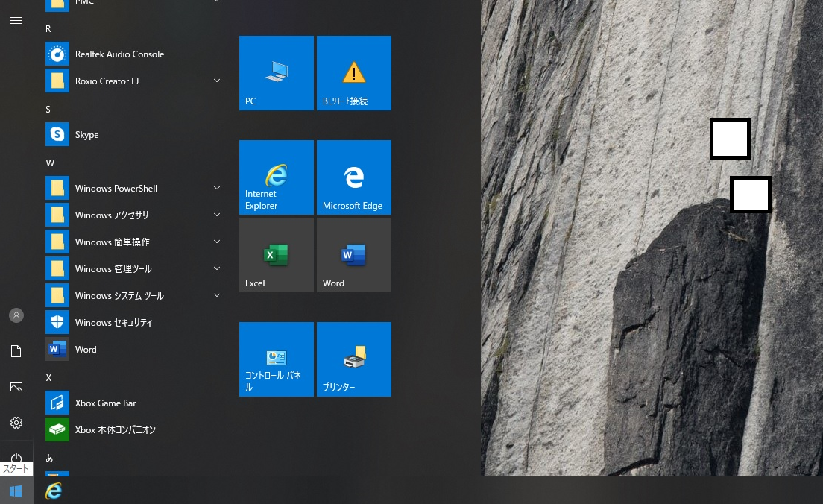Click the Windows 簡単操作 text label
The height and width of the screenshot is (504, 823).
pos(113,242)
